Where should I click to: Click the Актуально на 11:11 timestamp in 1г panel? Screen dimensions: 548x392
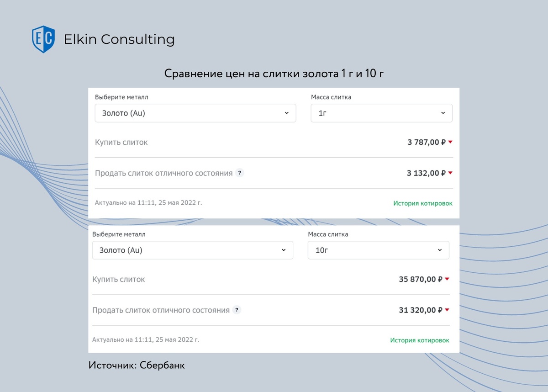tap(148, 202)
